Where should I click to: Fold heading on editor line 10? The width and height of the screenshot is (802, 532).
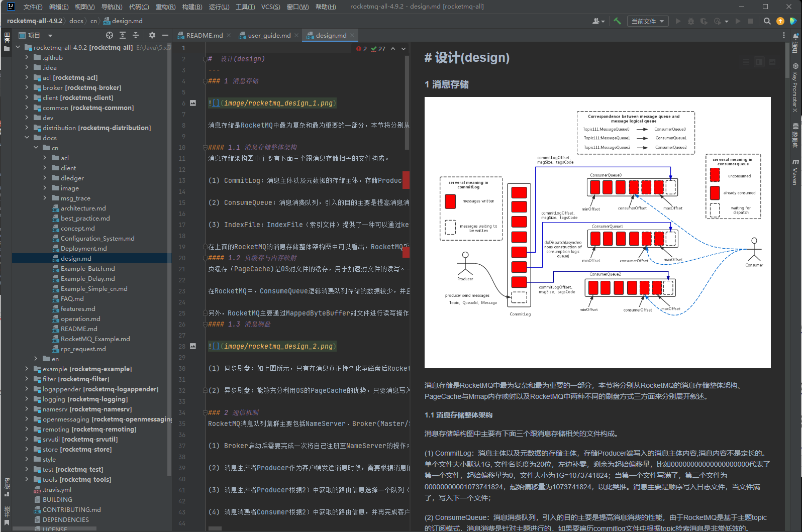pyautogui.click(x=205, y=147)
